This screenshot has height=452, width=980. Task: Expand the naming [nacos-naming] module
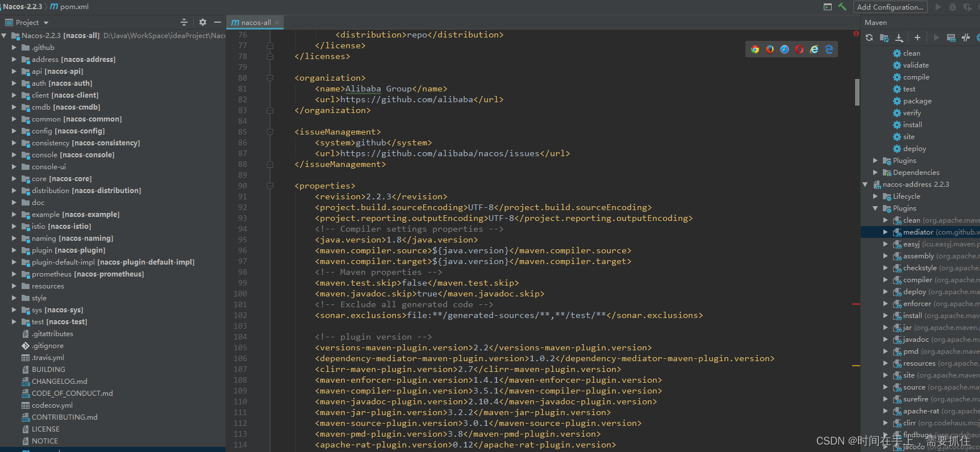[14, 238]
